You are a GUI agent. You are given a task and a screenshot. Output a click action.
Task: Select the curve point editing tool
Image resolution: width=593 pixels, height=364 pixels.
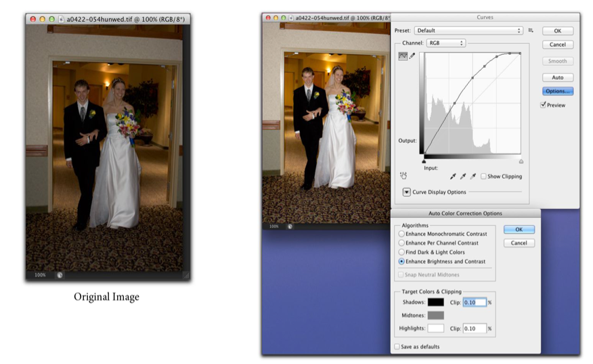403,56
